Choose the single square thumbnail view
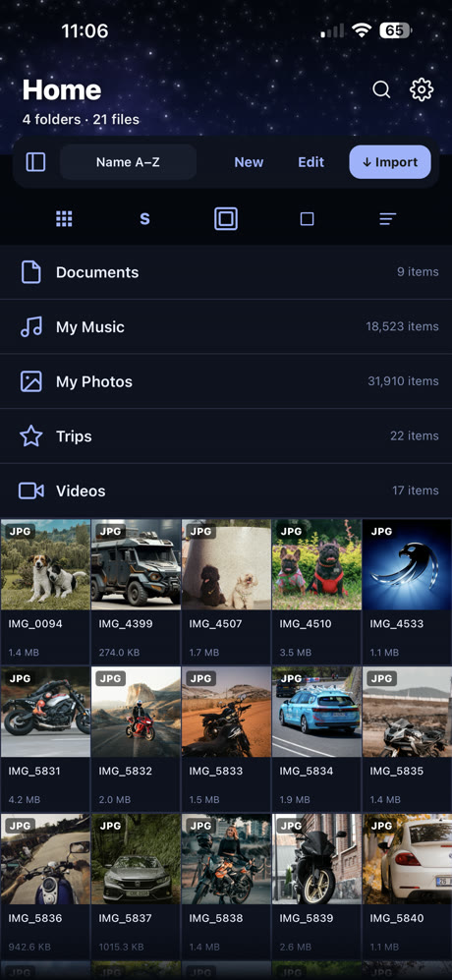The image size is (452, 980). pos(307,219)
